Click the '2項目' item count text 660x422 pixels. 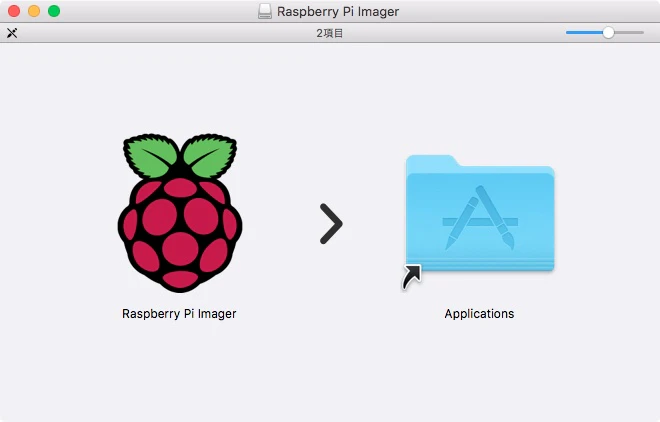coord(330,33)
